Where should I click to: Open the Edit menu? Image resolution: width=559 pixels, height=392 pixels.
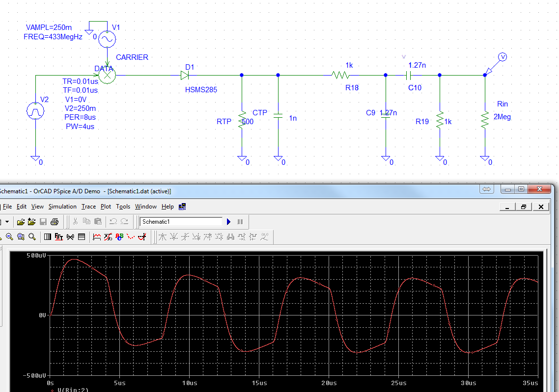click(22, 207)
